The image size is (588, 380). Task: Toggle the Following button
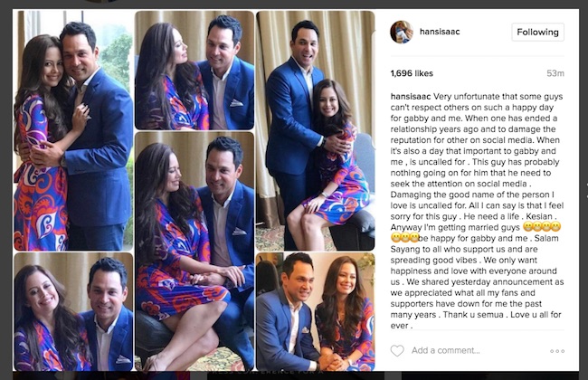pyautogui.click(x=537, y=33)
